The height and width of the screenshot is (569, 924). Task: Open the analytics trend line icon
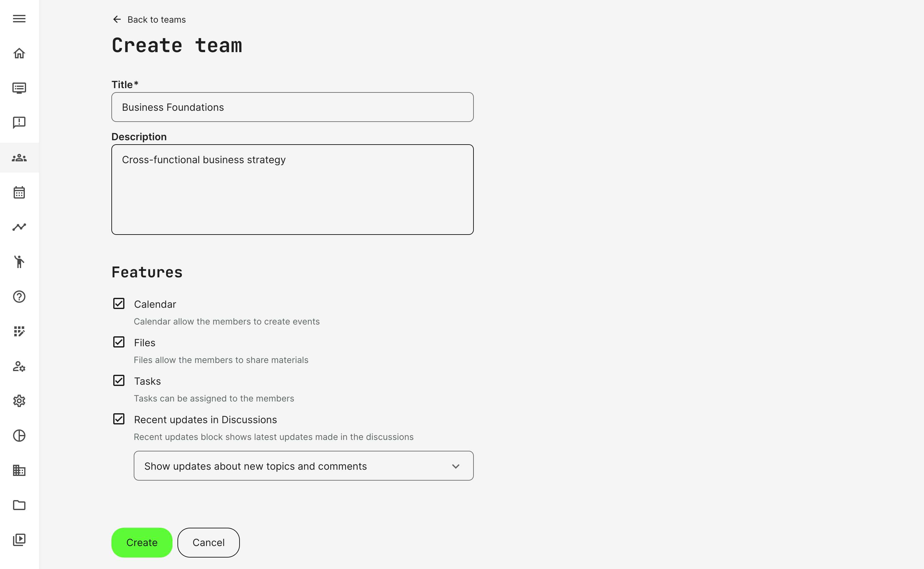point(19,227)
